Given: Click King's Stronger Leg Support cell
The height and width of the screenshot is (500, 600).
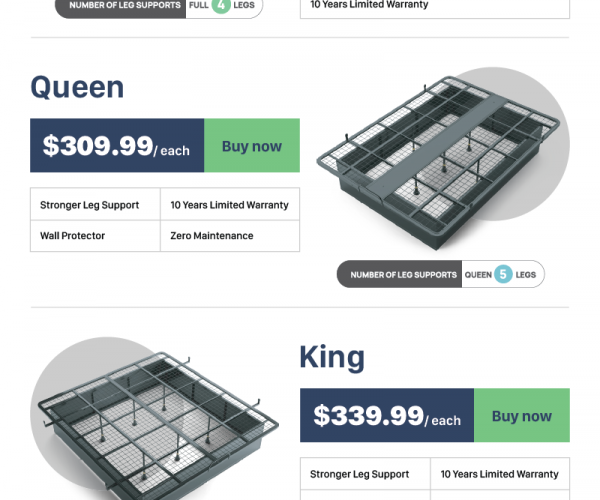Looking at the screenshot, I should [365, 474].
